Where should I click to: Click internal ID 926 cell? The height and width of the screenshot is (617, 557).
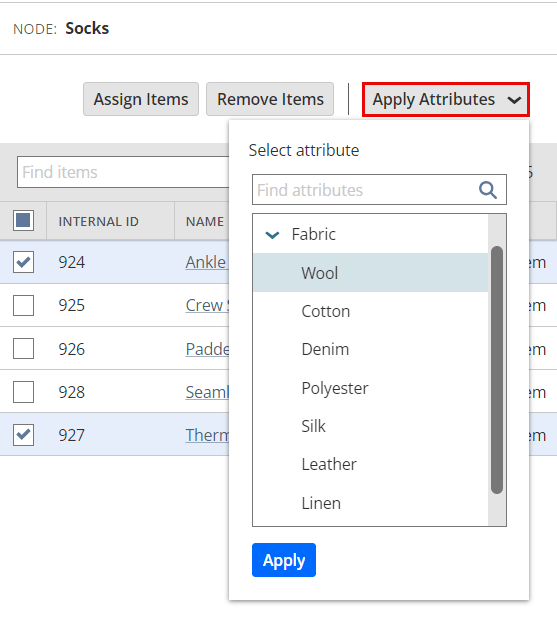point(72,349)
